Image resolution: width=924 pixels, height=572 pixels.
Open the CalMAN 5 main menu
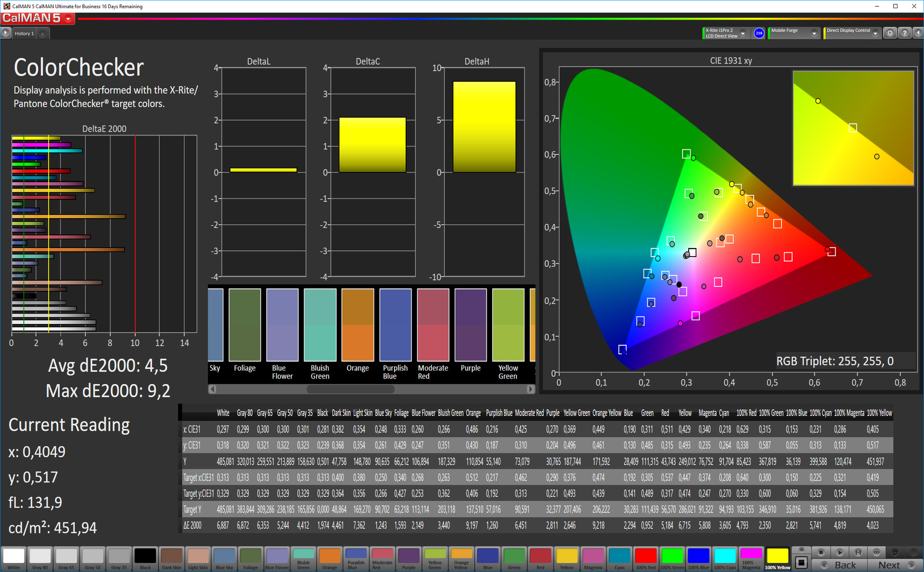pos(69,19)
